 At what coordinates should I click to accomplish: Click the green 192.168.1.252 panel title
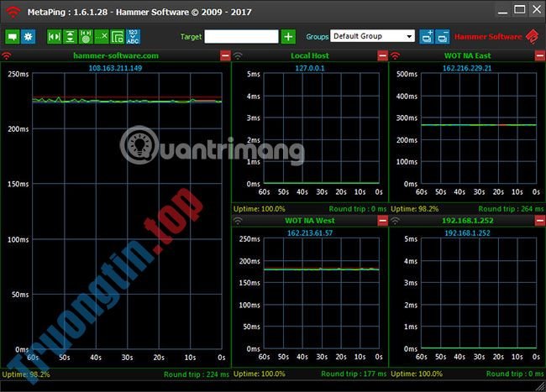[x=467, y=221]
